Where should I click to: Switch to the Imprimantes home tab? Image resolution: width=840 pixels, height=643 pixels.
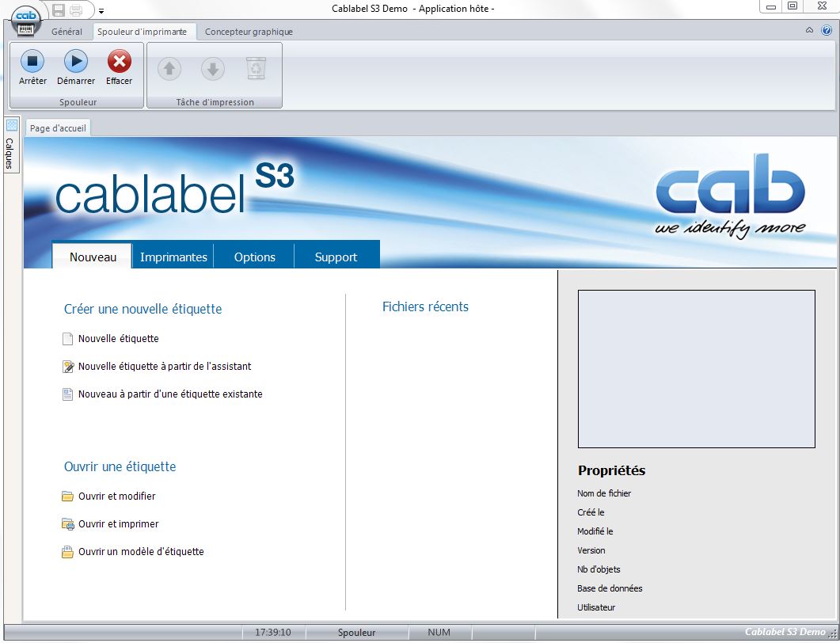coord(173,257)
